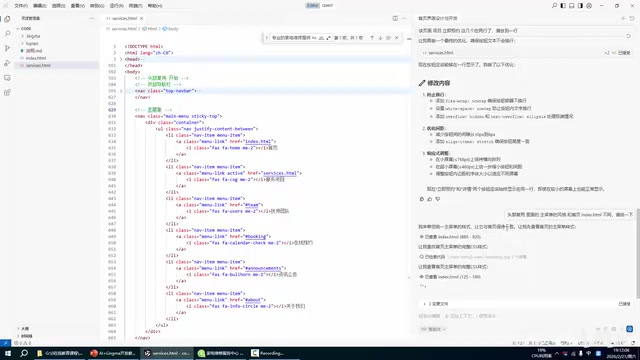Open Run and Debug view

[7, 63]
